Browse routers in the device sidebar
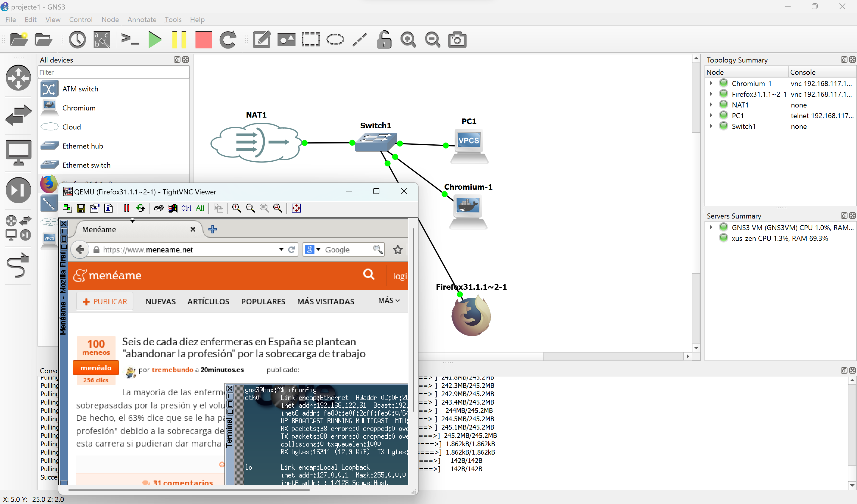The image size is (857, 504). coord(18,78)
